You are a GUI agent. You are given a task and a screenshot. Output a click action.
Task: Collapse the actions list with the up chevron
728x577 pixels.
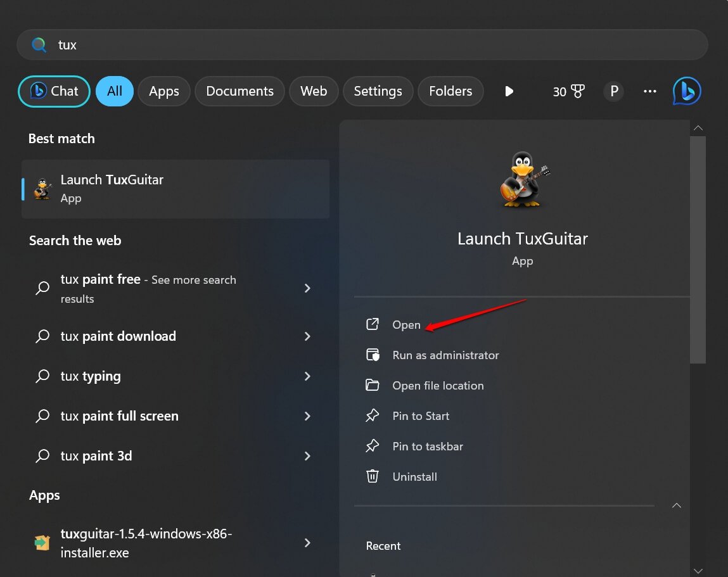coord(677,505)
